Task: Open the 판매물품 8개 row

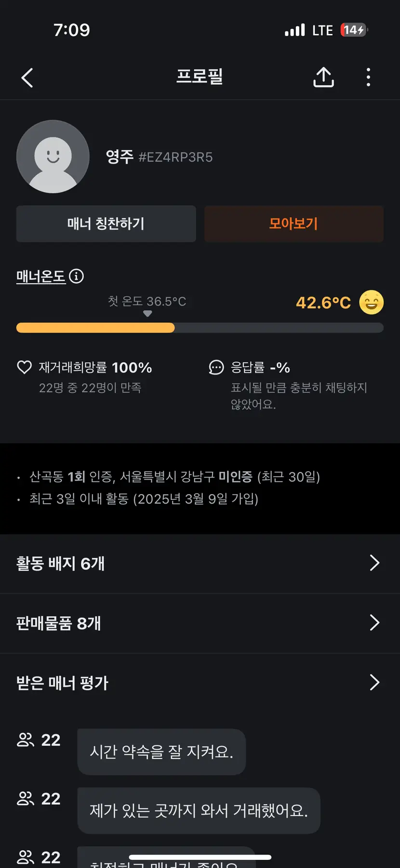Action: 59,623
